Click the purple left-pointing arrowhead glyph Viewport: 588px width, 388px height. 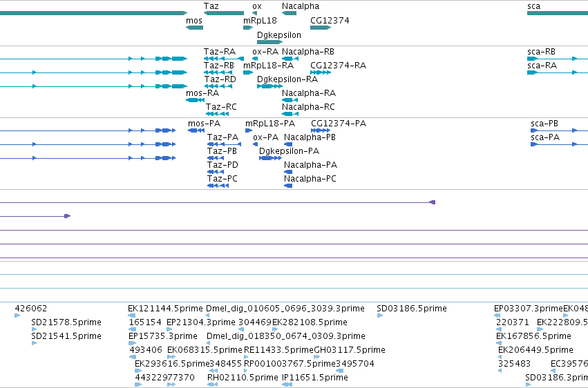click(x=433, y=202)
